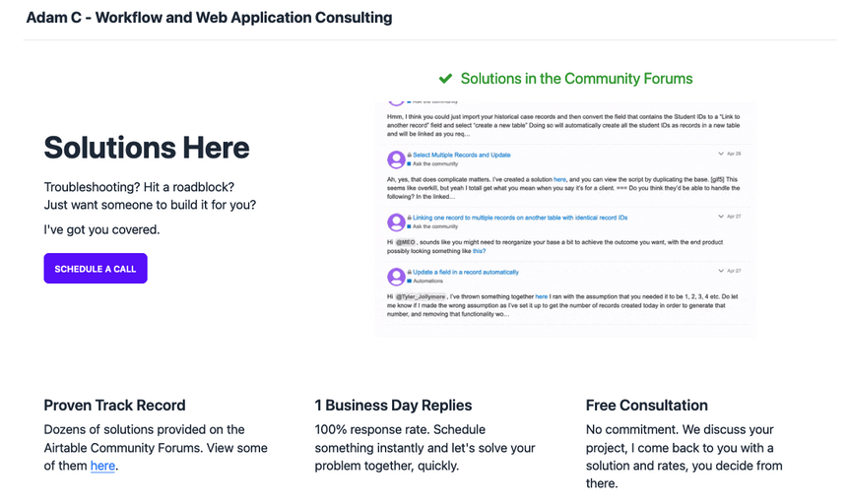Open the 'here' link under Proven Track Record

tap(102, 466)
